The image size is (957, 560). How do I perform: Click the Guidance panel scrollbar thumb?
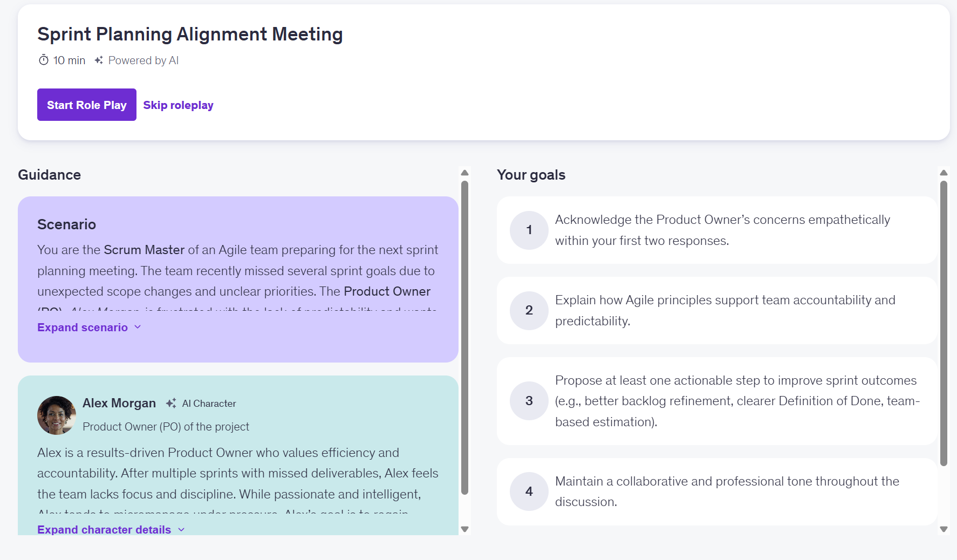(464, 337)
